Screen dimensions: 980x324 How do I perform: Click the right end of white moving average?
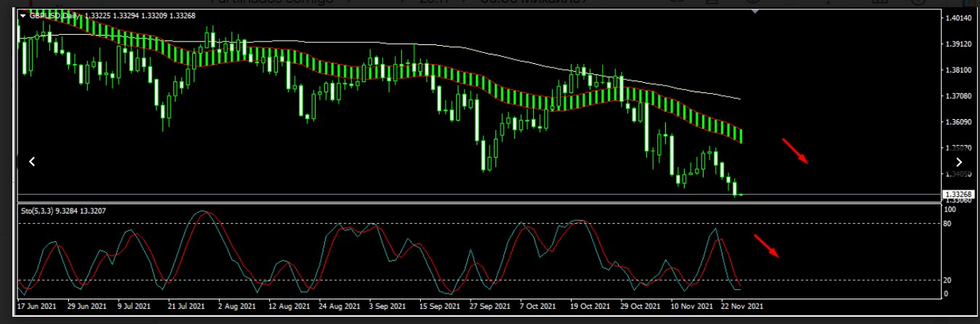click(739, 98)
